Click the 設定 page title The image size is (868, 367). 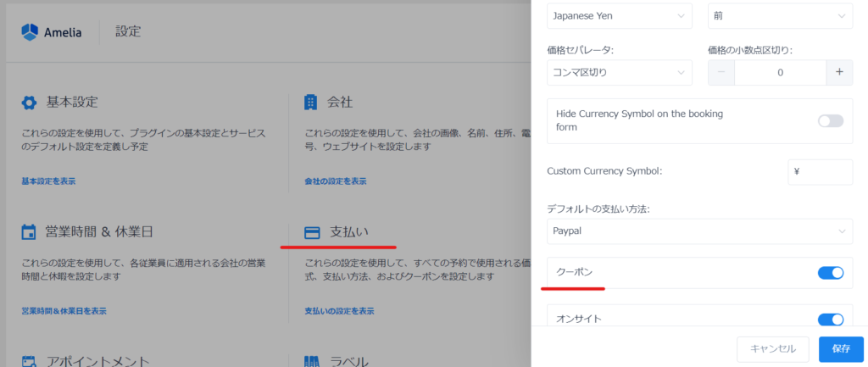pyautogui.click(x=129, y=31)
